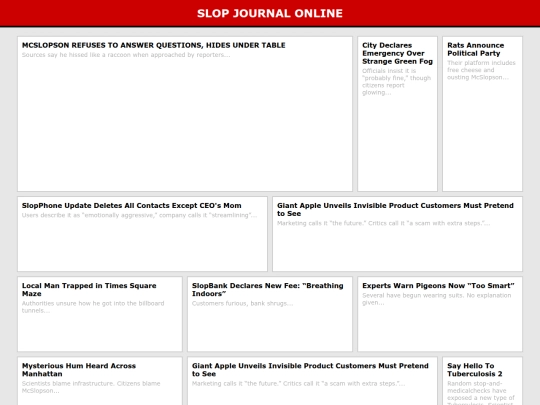The image size is (540, 405).
Task: Open Giant Apple headline beside Mysterious Hum card
Action: pos(310,370)
